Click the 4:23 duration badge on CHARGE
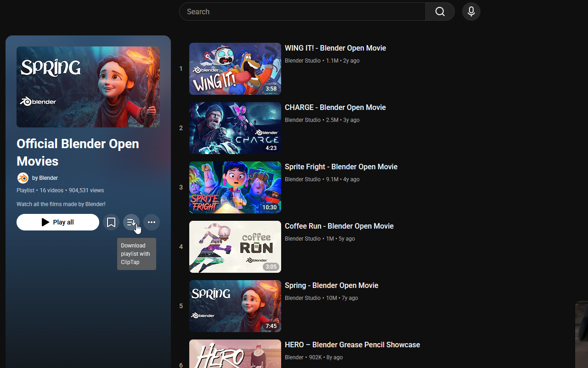This screenshot has height=368, width=588. 271,148
